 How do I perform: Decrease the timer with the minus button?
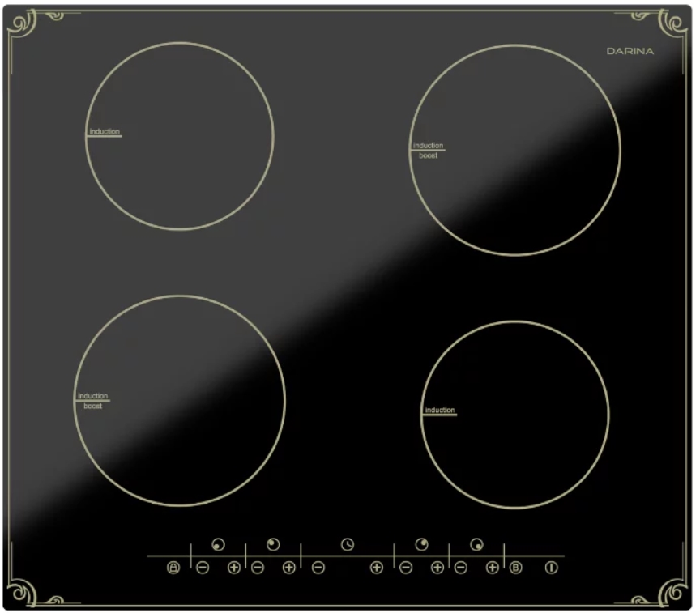(x=318, y=568)
